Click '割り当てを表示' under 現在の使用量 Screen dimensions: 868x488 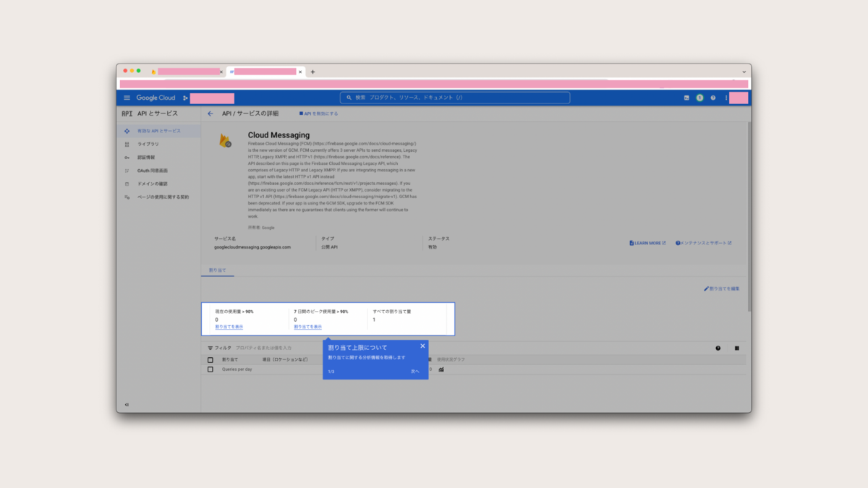(x=229, y=327)
